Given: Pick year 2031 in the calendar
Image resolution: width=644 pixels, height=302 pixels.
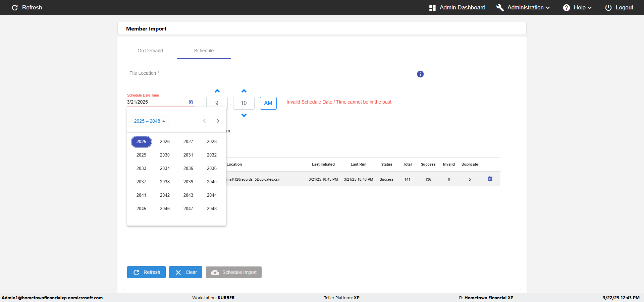Looking at the screenshot, I should pos(188,155).
